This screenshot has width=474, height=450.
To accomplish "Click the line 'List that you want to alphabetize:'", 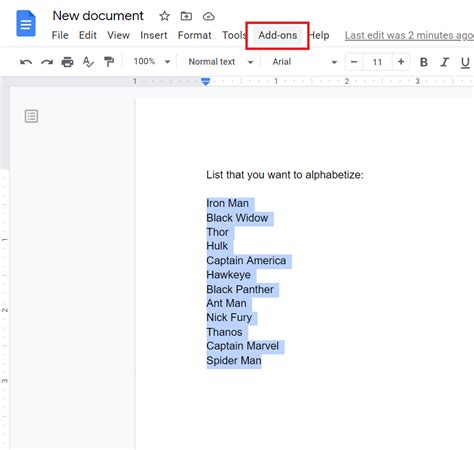I will [x=285, y=175].
